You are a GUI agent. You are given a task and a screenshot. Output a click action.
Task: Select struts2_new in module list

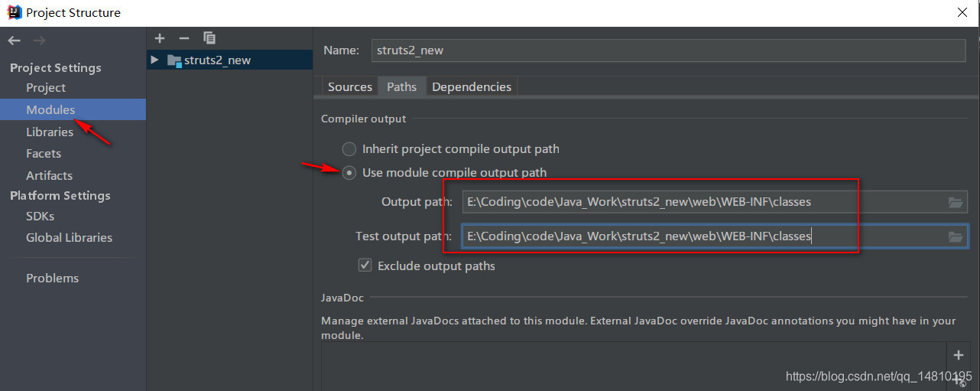point(229,60)
